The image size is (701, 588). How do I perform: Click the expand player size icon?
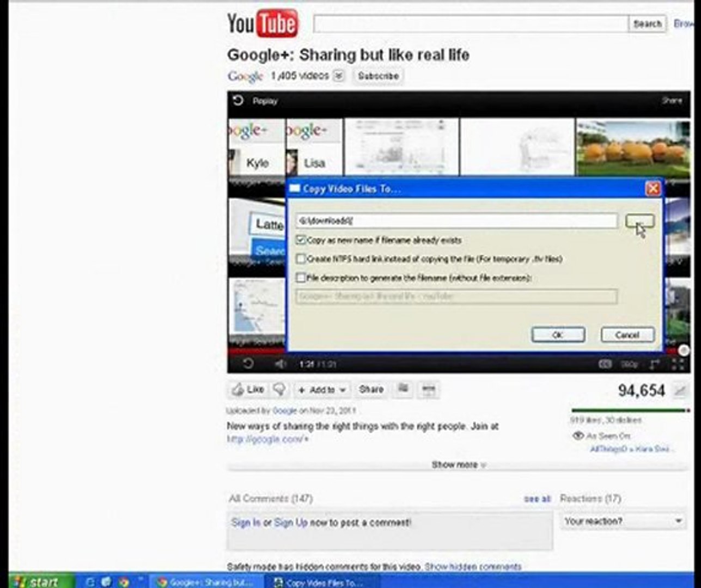tap(655, 364)
